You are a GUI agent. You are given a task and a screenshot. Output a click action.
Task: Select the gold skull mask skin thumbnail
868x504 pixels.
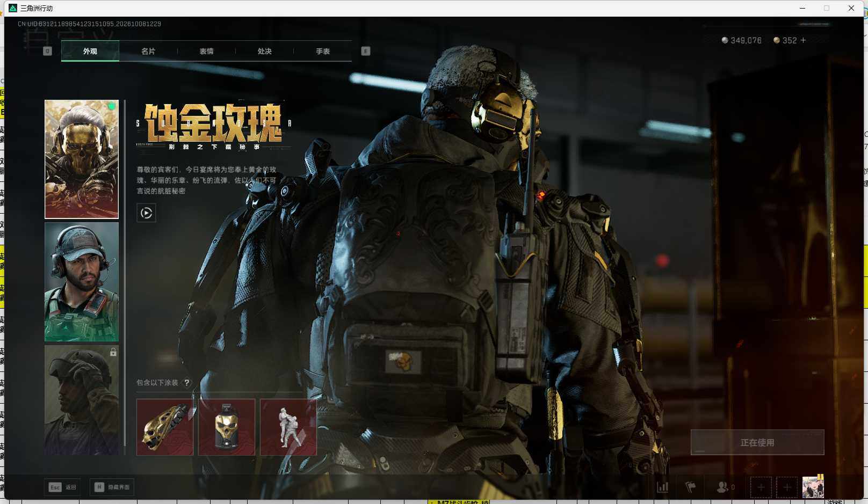(x=82, y=159)
